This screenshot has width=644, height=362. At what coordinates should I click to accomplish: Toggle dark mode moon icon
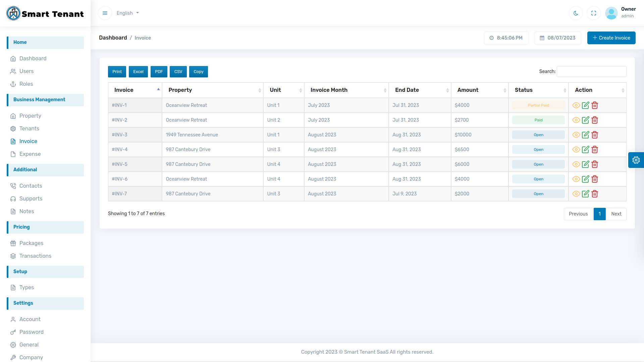tap(576, 13)
